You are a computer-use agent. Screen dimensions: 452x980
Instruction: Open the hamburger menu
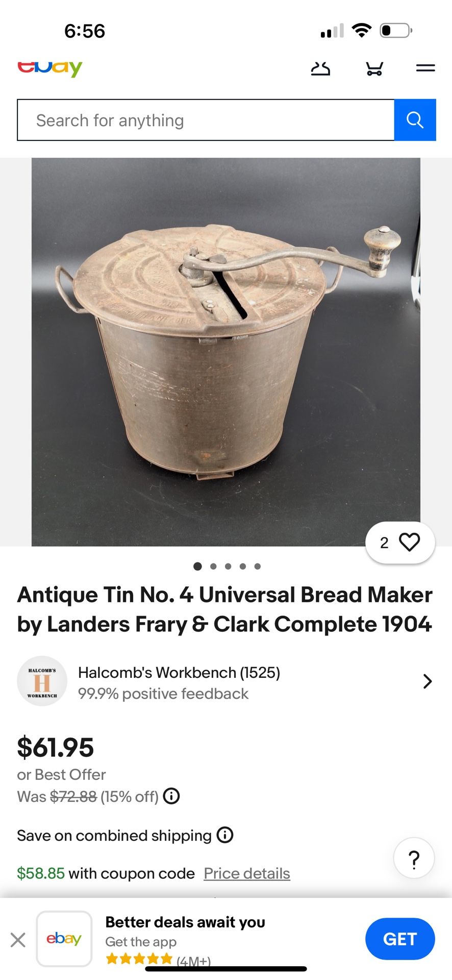[x=425, y=68]
